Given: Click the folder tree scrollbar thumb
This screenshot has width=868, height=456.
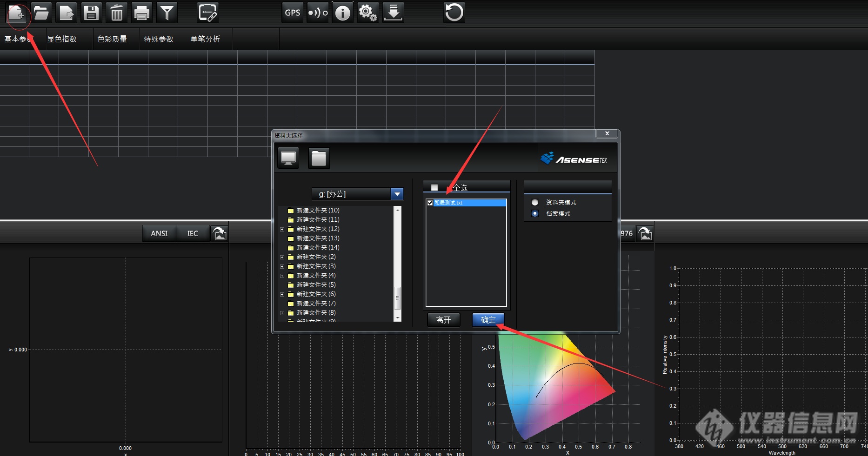Looking at the screenshot, I should pyautogui.click(x=397, y=298).
